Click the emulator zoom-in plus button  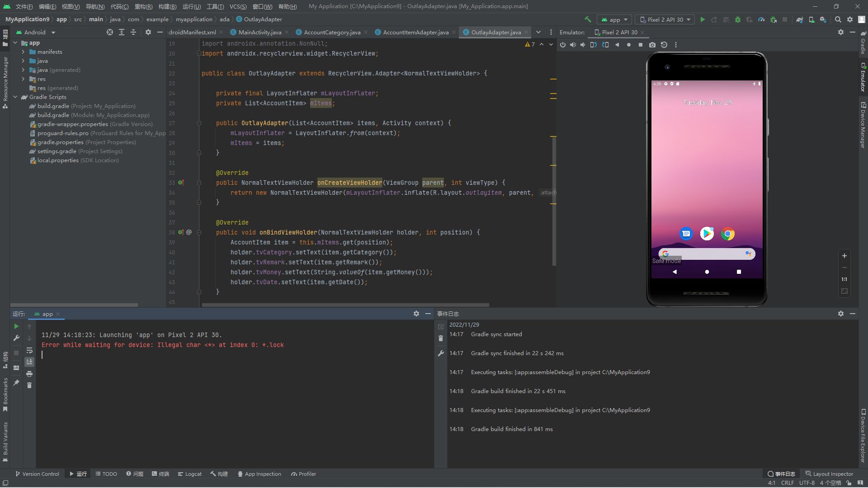click(844, 256)
